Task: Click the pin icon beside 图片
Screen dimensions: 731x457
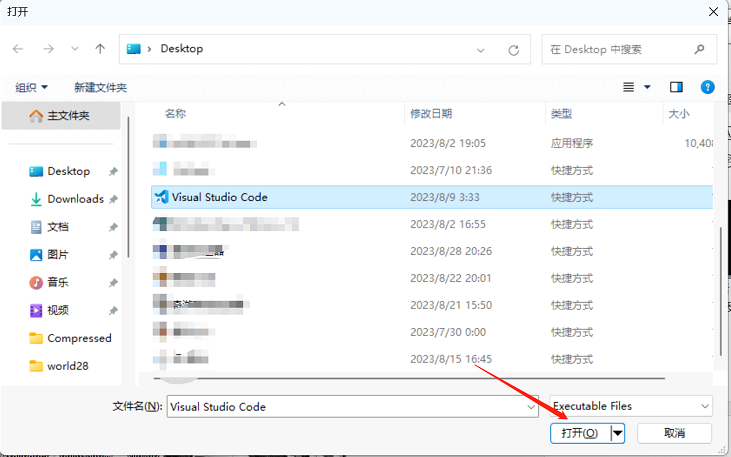Action: click(113, 255)
